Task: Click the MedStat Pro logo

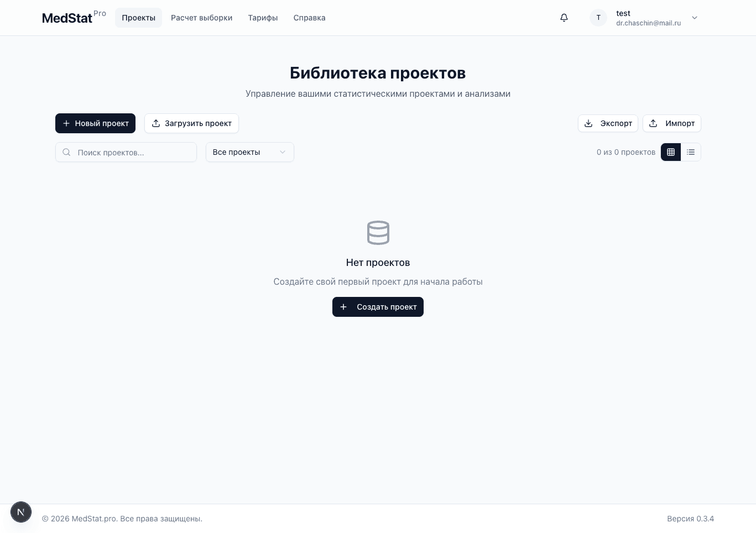Action: 74,17
